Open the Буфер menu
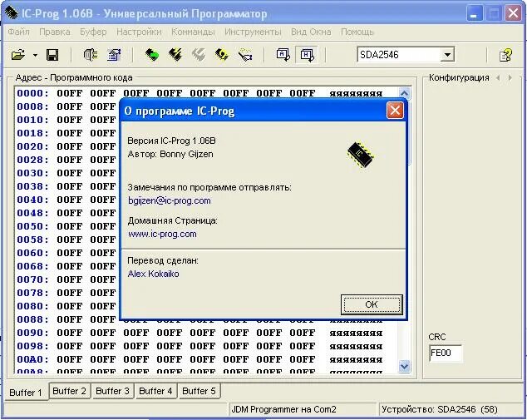 pos(93,32)
